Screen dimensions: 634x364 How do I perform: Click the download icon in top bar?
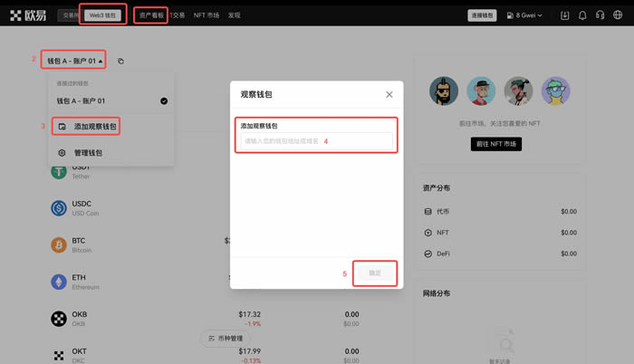pos(565,15)
